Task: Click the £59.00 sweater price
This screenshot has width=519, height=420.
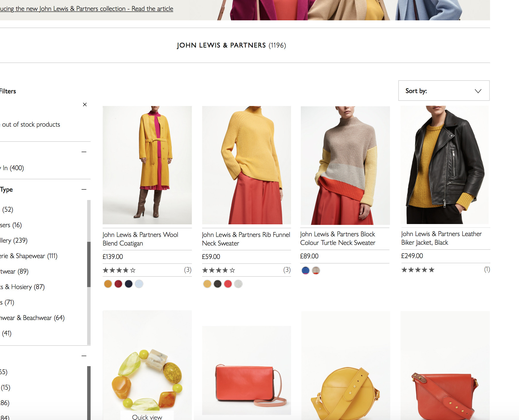Action: (211, 257)
